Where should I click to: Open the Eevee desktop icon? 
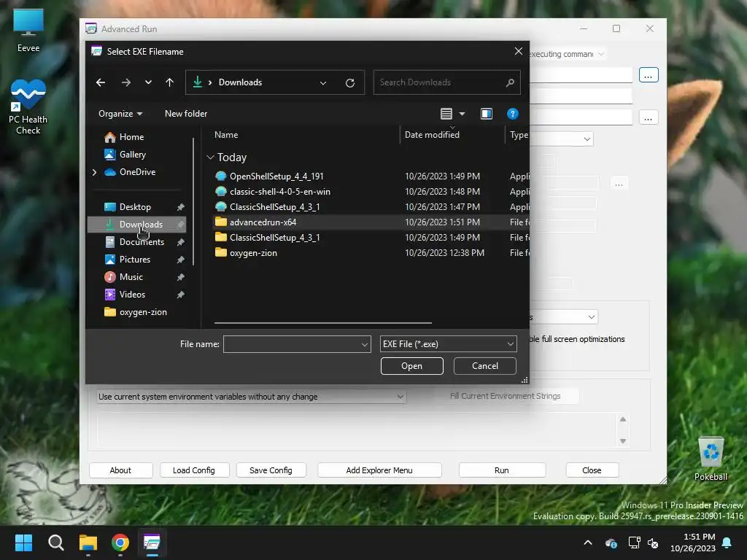click(x=28, y=31)
